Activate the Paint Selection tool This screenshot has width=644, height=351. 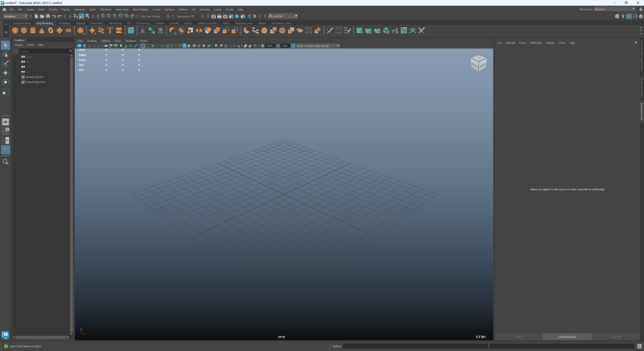pos(6,64)
